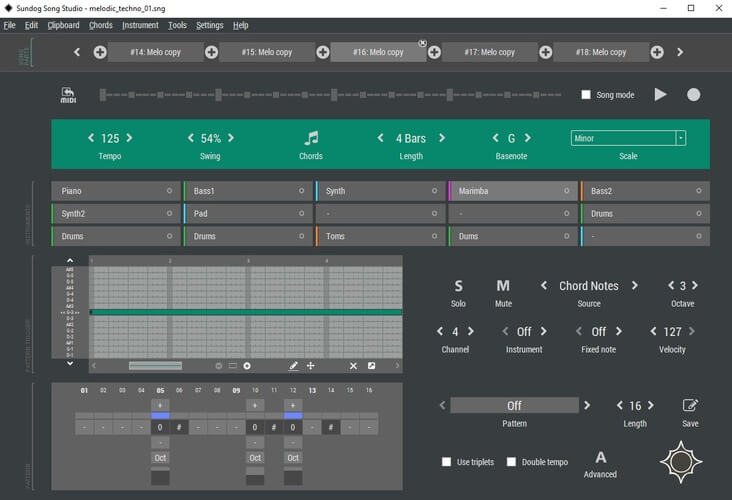Raise octave above 3
Image resolution: width=732 pixels, height=500 pixels.
click(x=695, y=285)
